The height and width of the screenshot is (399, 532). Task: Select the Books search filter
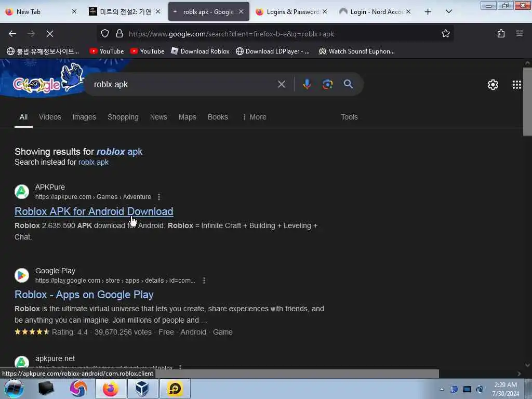[218, 117]
